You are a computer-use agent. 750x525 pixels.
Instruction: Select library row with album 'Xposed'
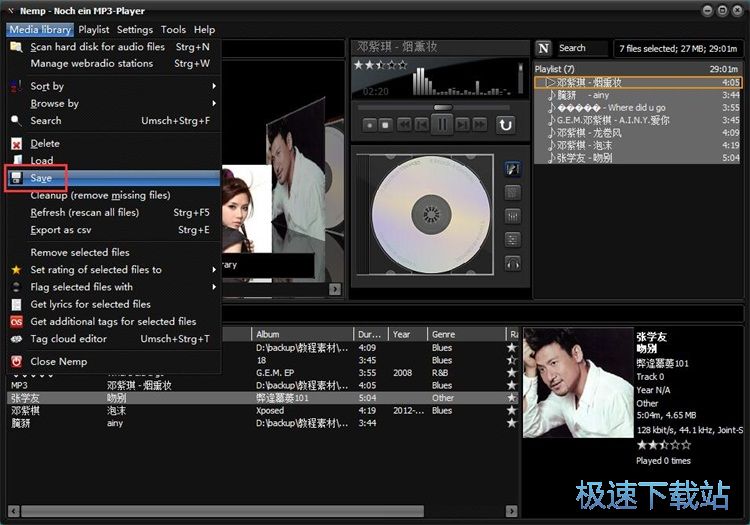(263, 411)
